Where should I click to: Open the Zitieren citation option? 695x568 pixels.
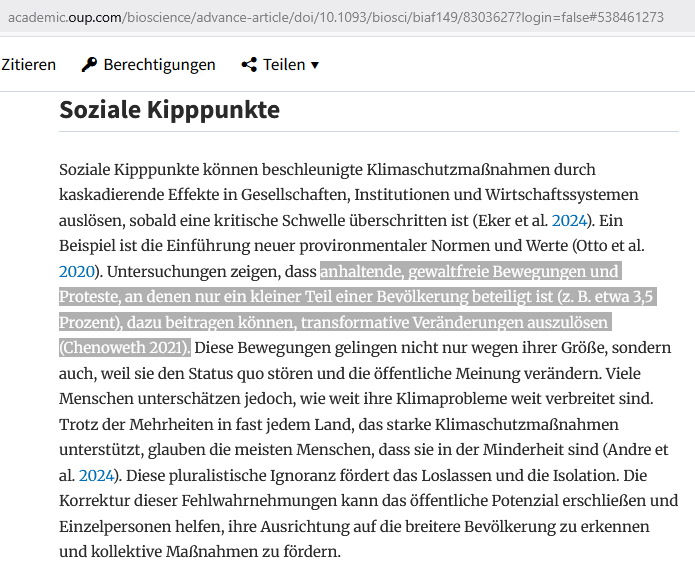[29, 65]
